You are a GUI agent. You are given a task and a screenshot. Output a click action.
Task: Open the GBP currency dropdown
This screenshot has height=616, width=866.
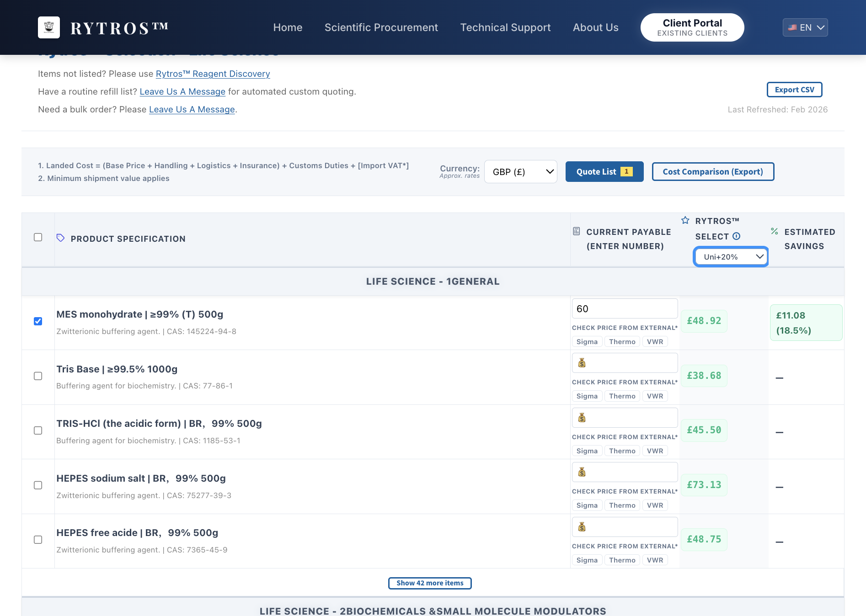click(x=520, y=172)
